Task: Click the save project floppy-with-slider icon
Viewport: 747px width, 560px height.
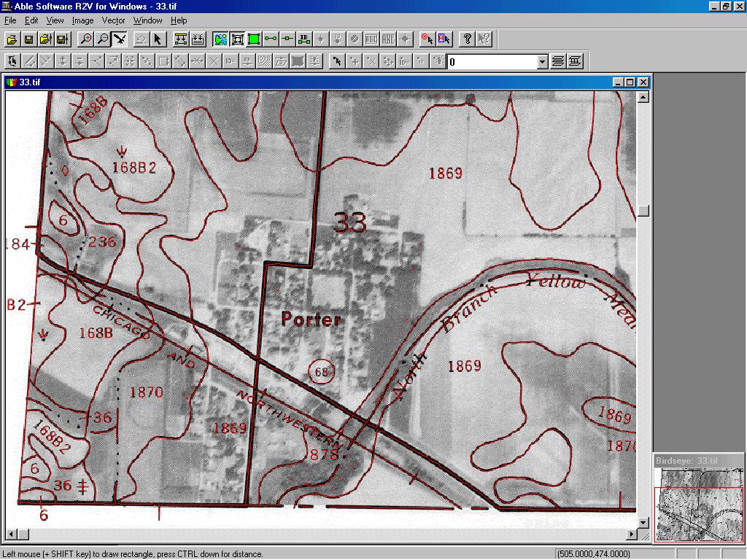Action: point(63,39)
